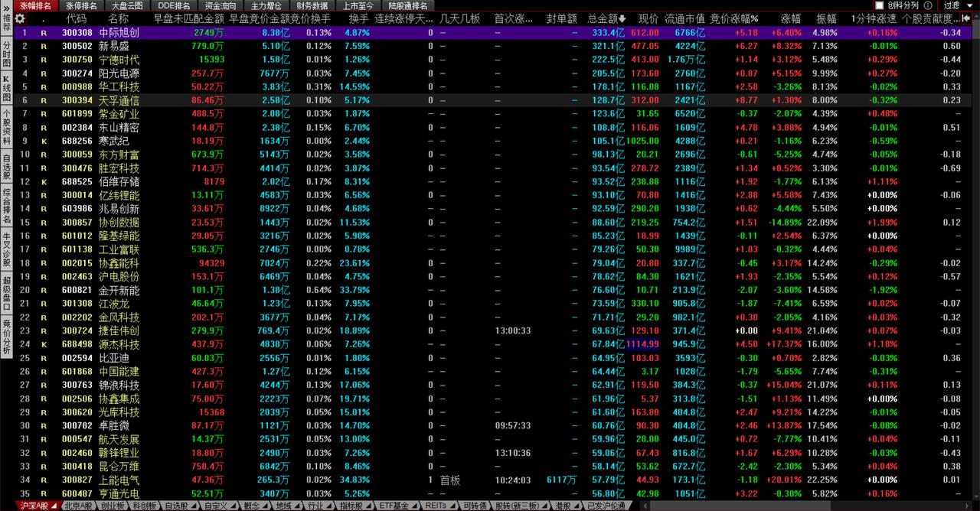Click the R marker on row 中际旭创
Screen dimensions: 980x511
tap(44, 33)
